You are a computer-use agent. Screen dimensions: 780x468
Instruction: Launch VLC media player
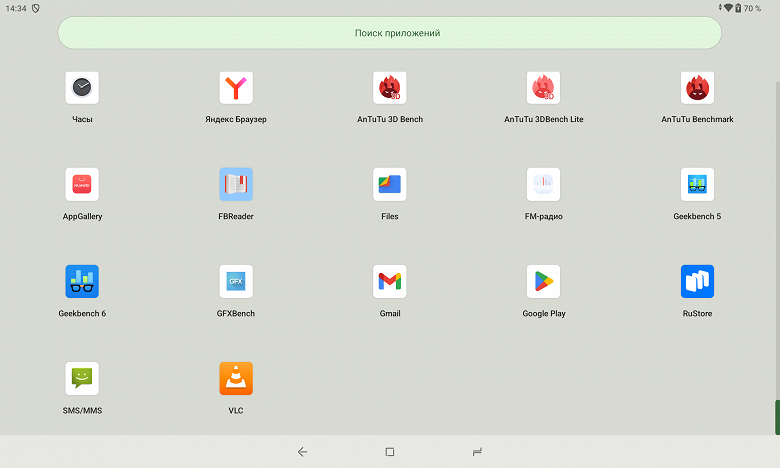point(236,378)
